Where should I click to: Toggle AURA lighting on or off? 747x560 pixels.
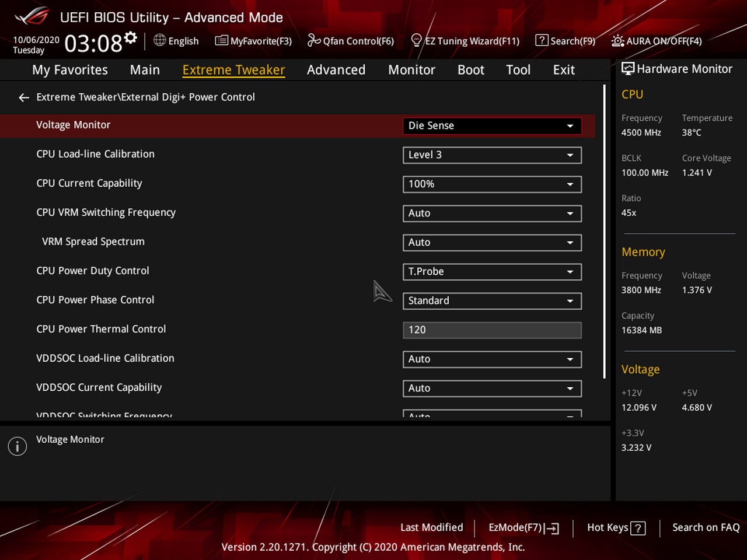[x=656, y=41]
